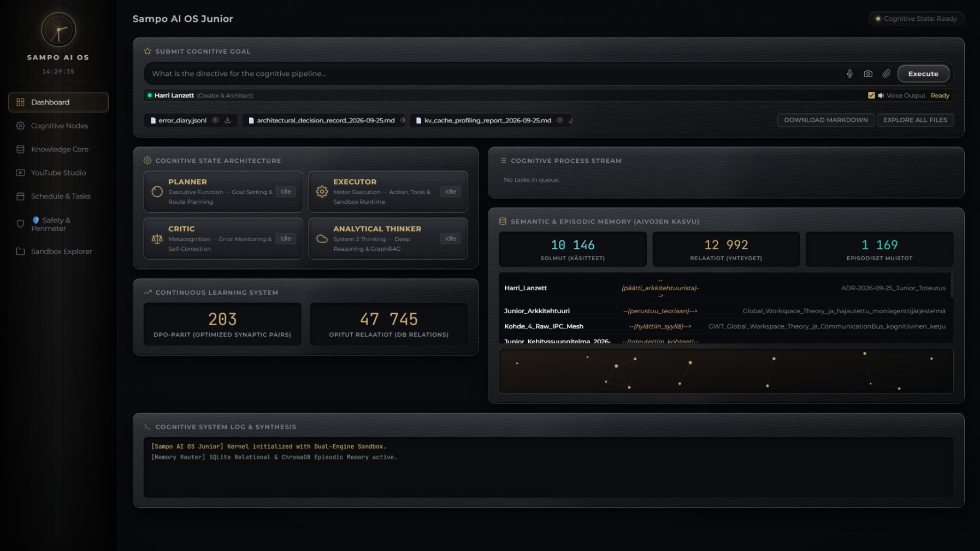Open the Knowledge Core section

pyautogui.click(x=58, y=149)
